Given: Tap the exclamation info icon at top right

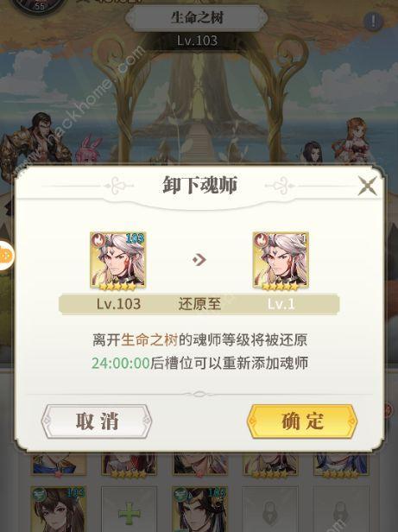Looking at the screenshot, I should 373,22.
